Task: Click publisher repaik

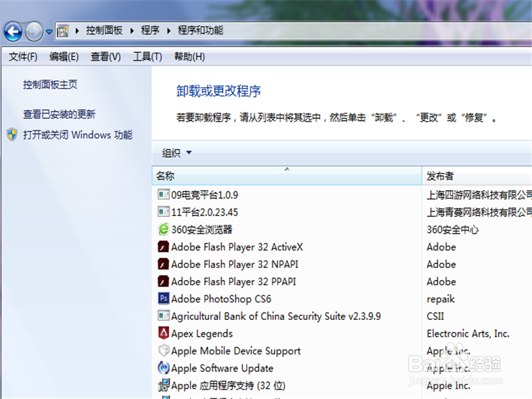Action: click(440, 299)
